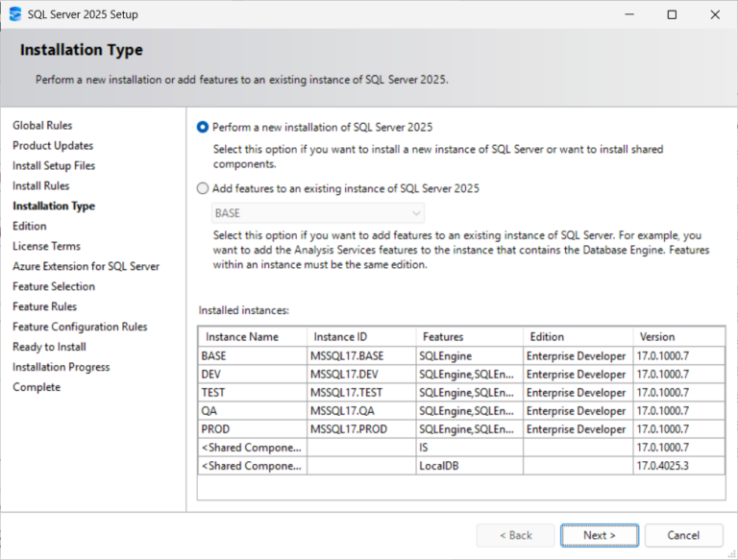The height and width of the screenshot is (560, 738).
Task: Maximize the setup window
Action: pyautogui.click(x=672, y=14)
